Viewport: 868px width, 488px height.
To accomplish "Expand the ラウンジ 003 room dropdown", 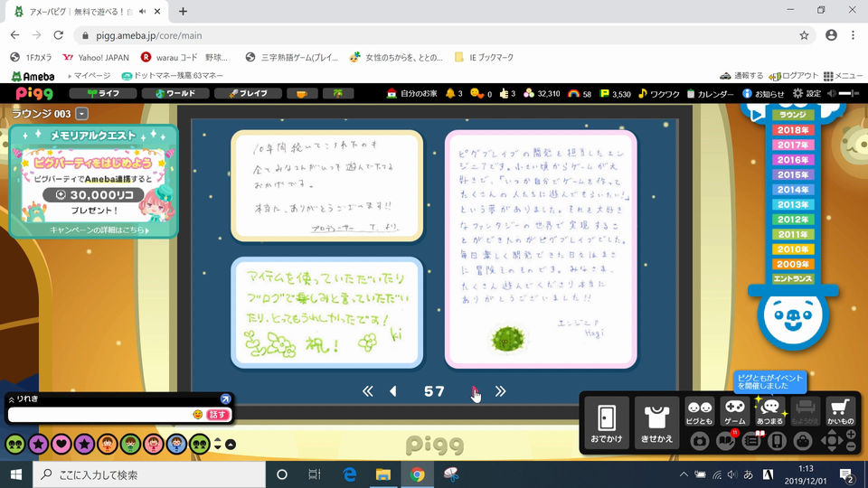I will coord(82,114).
